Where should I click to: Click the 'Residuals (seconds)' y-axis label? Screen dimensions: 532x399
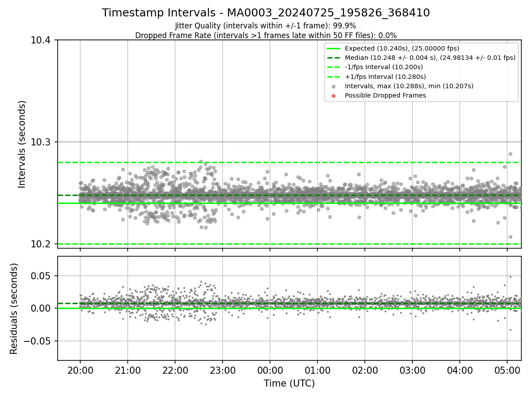pyautogui.click(x=14, y=309)
